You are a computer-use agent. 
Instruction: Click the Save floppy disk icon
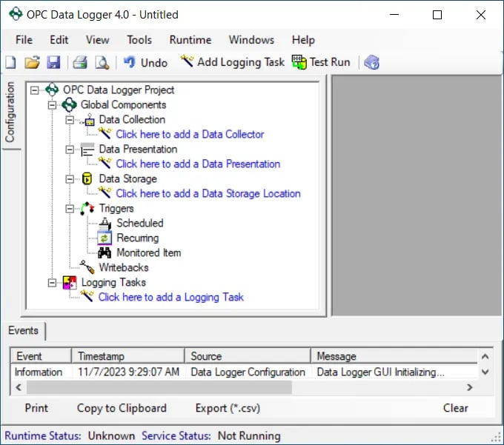tap(53, 63)
